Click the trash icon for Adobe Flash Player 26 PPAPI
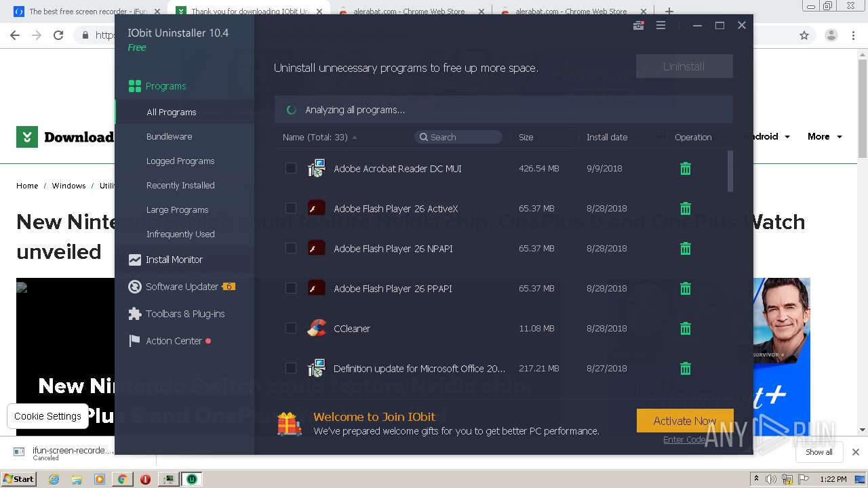 (x=686, y=289)
